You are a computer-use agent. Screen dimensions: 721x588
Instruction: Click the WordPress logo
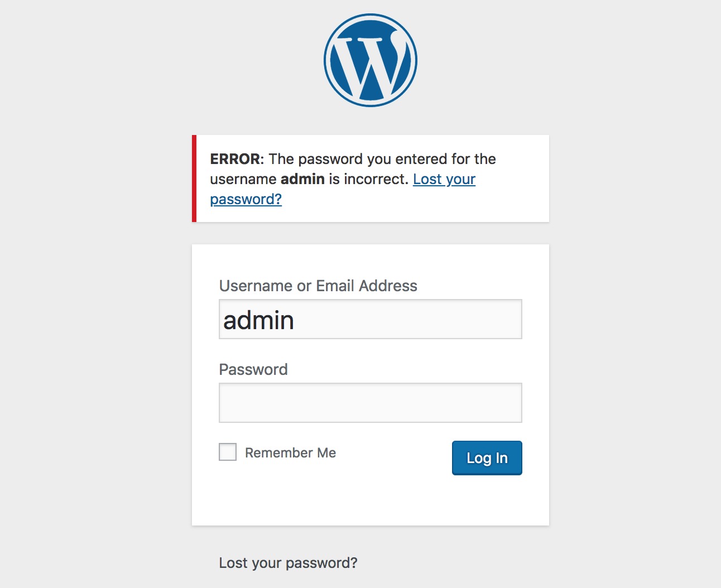pyautogui.click(x=371, y=60)
